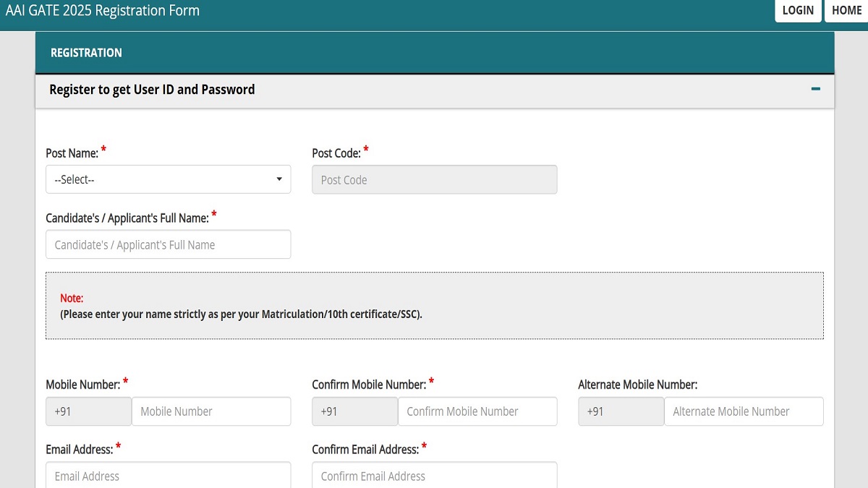Click the +91 prefix beside Confirm Mobile Number
The image size is (868, 488).
click(354, 411)
